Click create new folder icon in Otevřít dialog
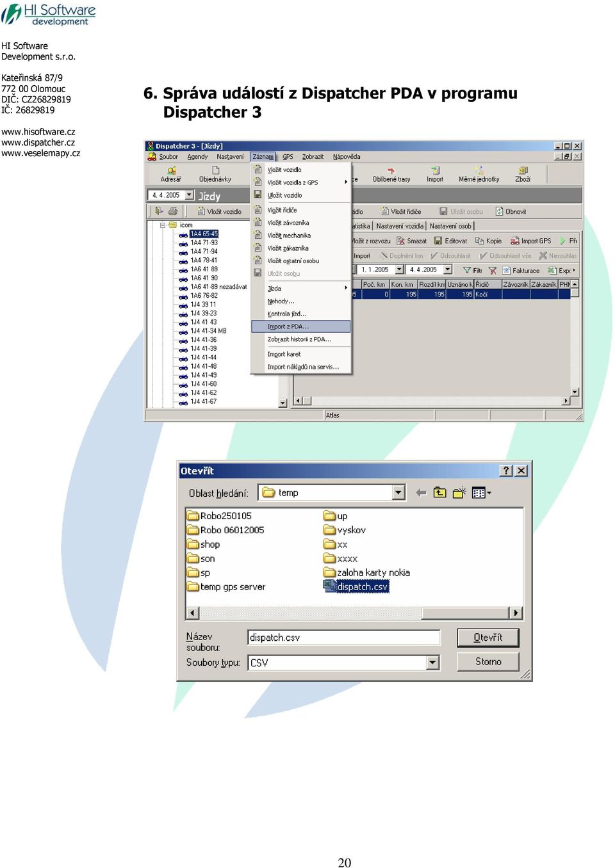This screenshot has height=868, width=615. coord(459,493)
